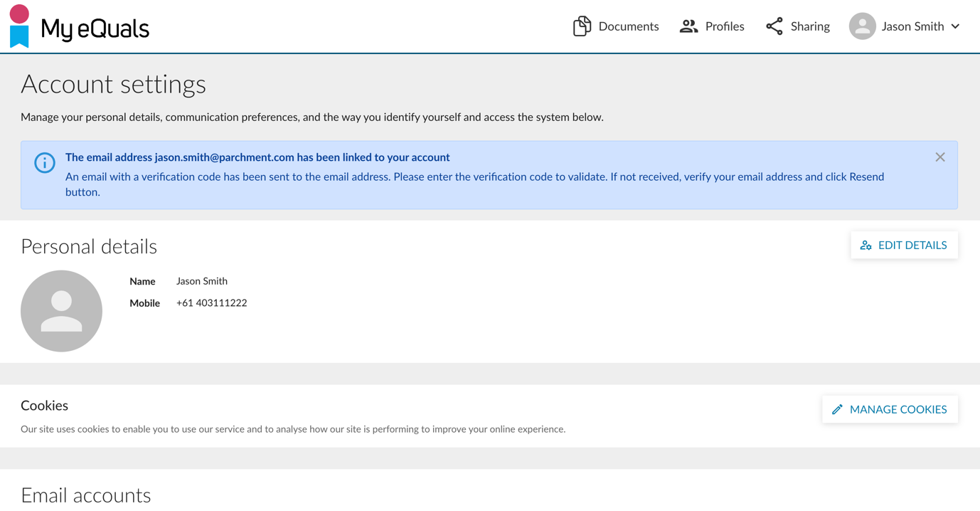Viewport: 980px width, 511px height.
Task: Click the MANAGE COOKIES button
Action: pyautogui.click(x=890, y=409)
